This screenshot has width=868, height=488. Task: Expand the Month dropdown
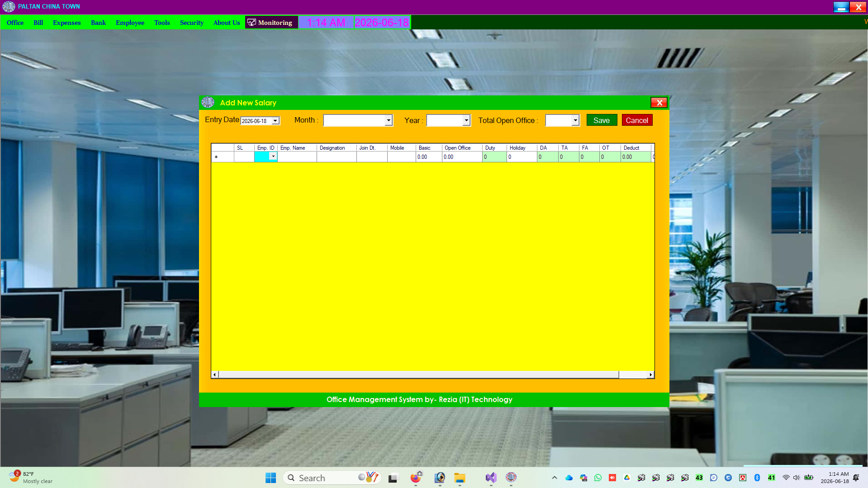pyautogui.click(x=389, y=120)
